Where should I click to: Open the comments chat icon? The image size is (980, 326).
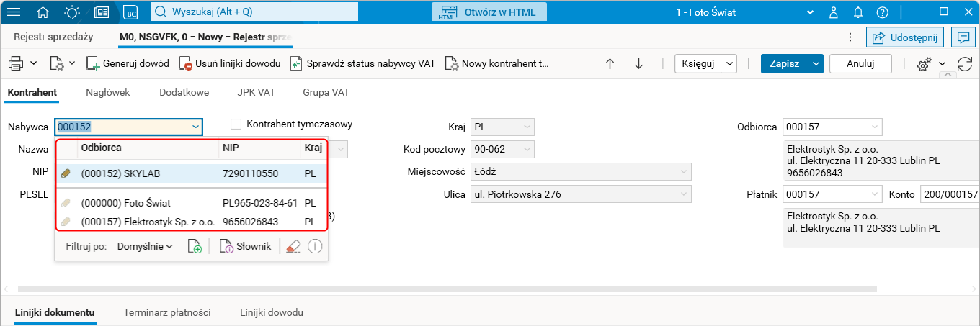[x=962, y=37]
